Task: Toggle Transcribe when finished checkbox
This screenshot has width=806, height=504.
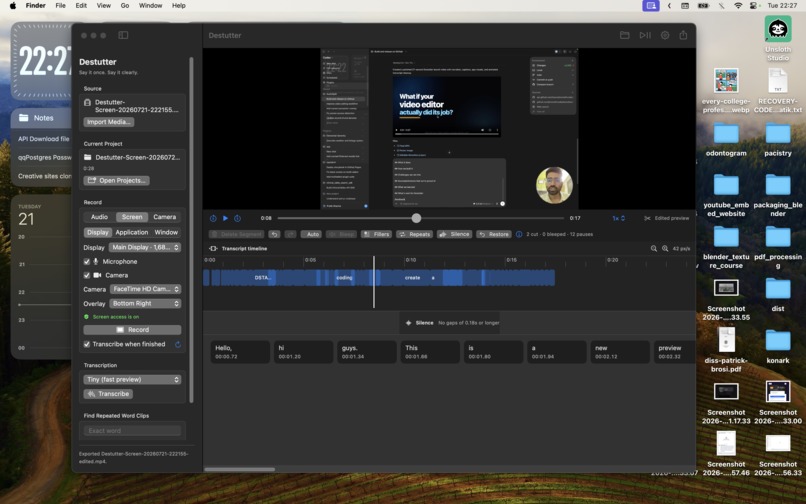Action: point(87,345)
